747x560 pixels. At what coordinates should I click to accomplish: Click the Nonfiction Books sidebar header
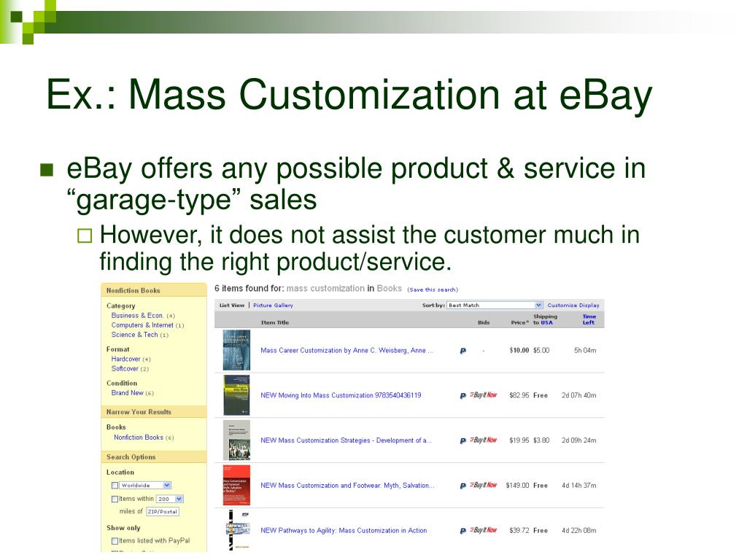(154, 290)
